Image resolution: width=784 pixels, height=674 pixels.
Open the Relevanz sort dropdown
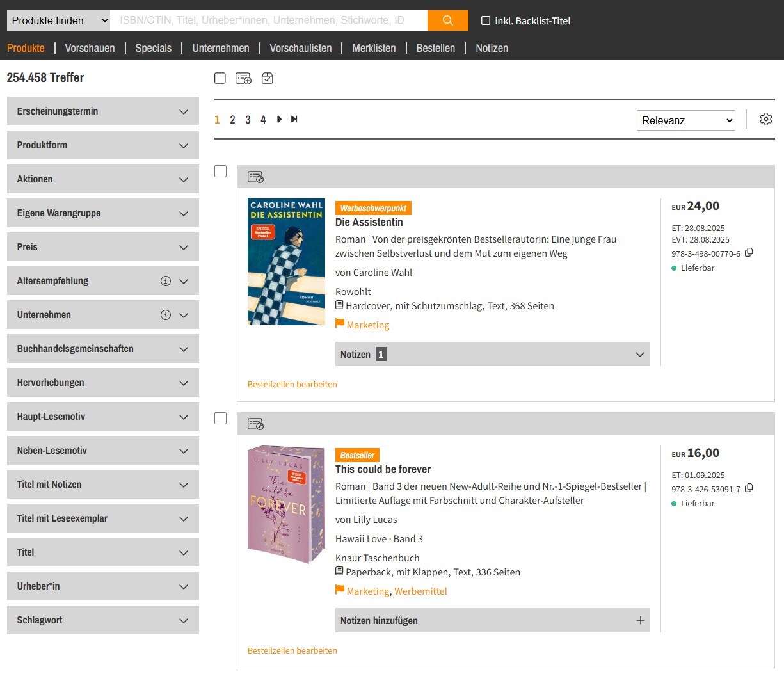(x=685, y=120)
